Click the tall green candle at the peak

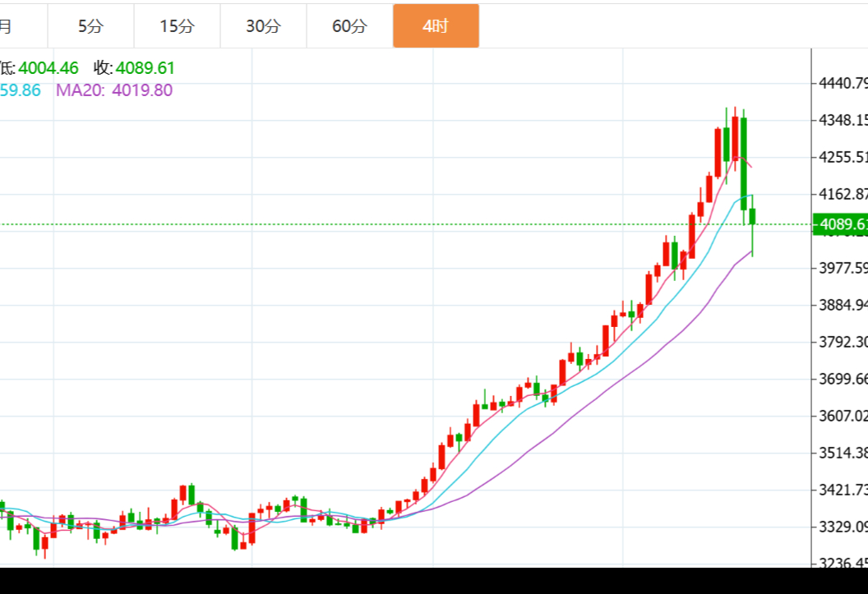click(x=743, y=163)
